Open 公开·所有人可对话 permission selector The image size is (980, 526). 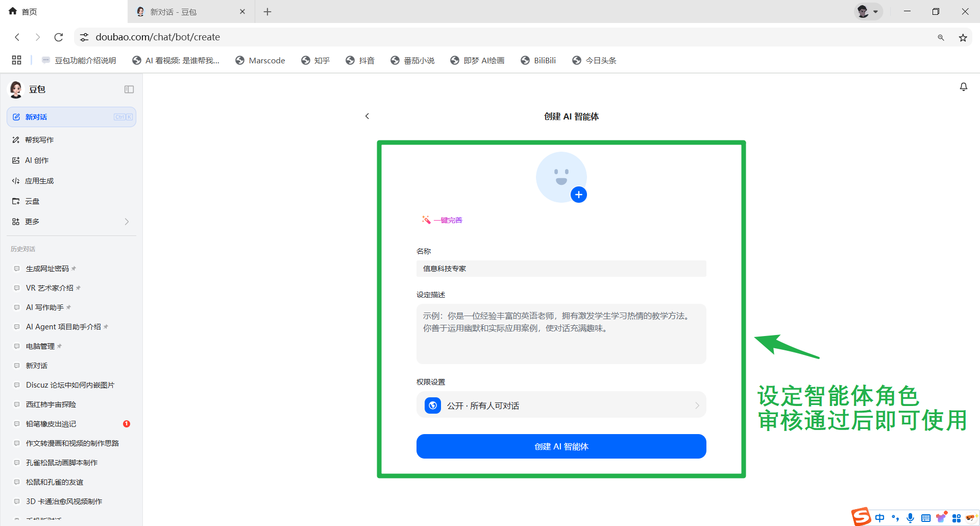[561, 405]
